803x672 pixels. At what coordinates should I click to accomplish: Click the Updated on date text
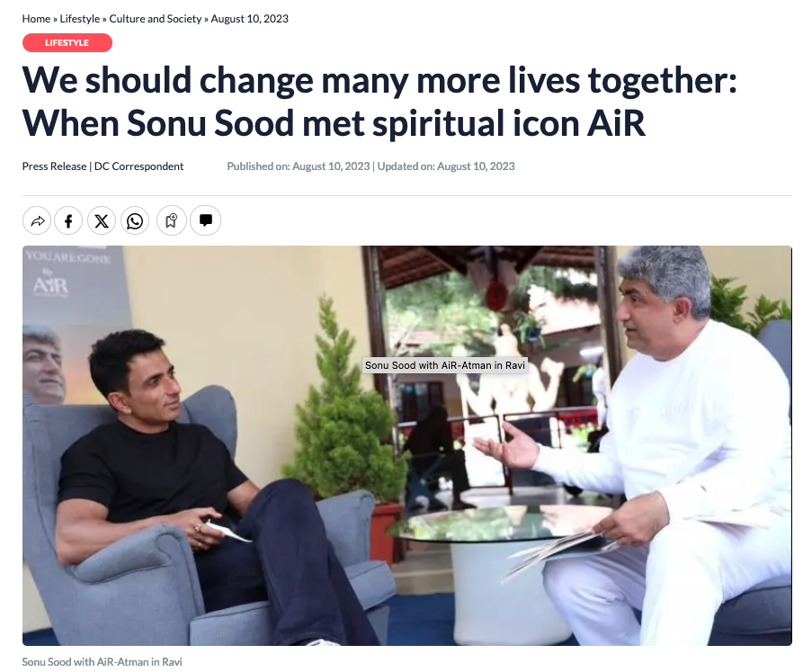tap(446, 166)
